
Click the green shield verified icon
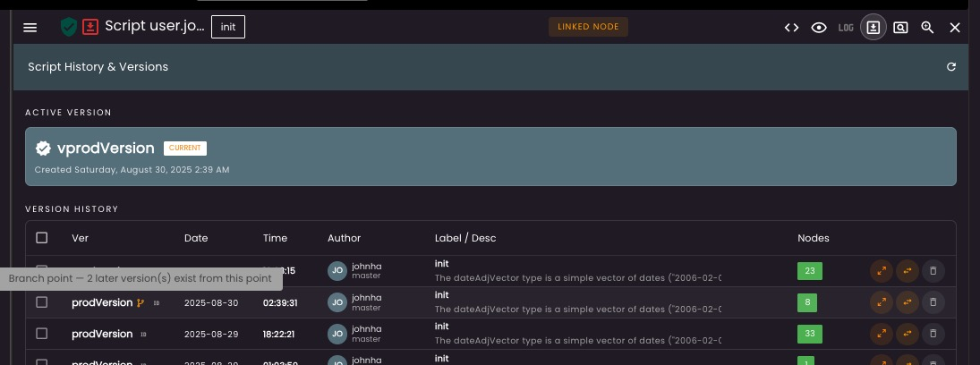point(69,27)
